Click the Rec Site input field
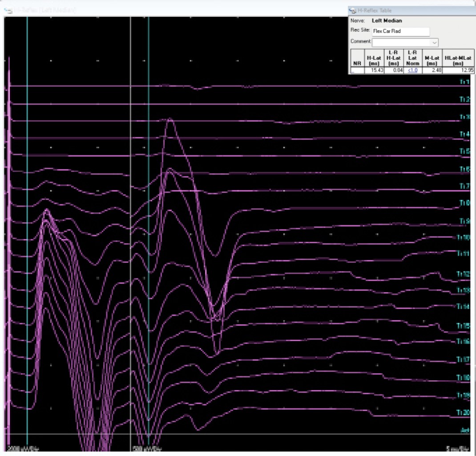Image resolution: width=476 pixels, height=456 pixels. (x=401, y=32)
